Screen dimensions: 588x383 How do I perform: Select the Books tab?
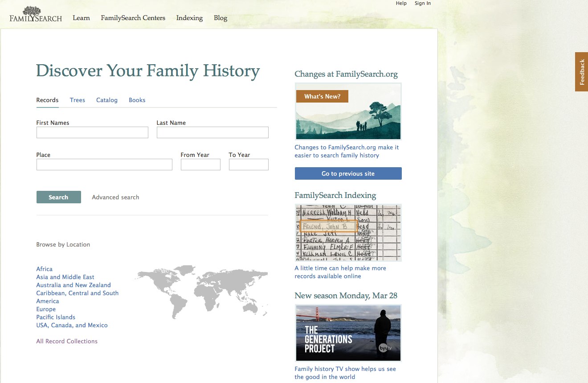pyautogui.click(x=137, y=100)
